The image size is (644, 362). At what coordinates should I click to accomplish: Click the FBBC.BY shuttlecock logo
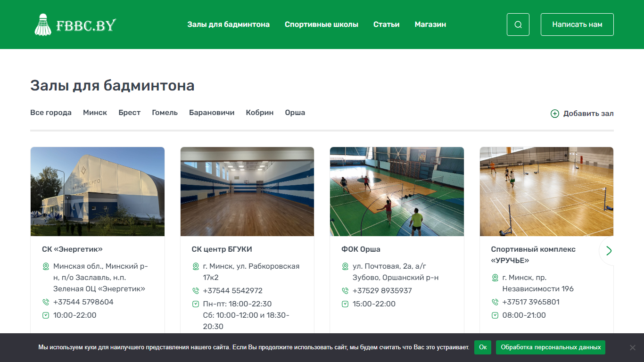(x=75, y=25)
